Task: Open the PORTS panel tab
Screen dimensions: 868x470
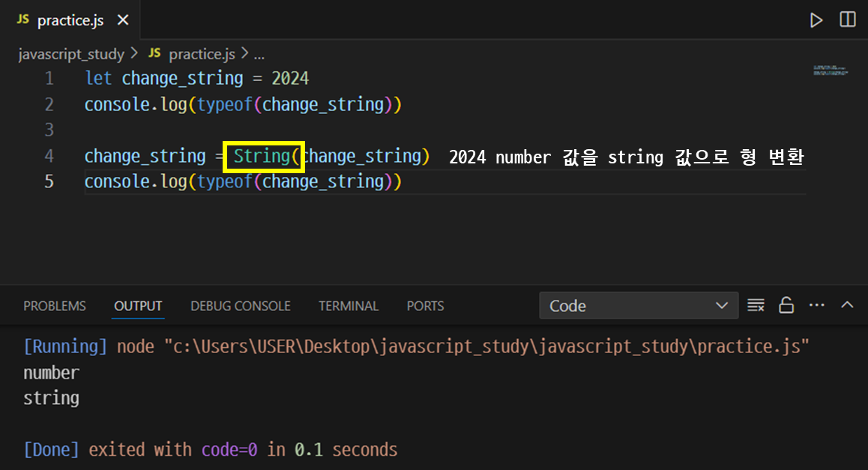Action: tap(425, 306)
